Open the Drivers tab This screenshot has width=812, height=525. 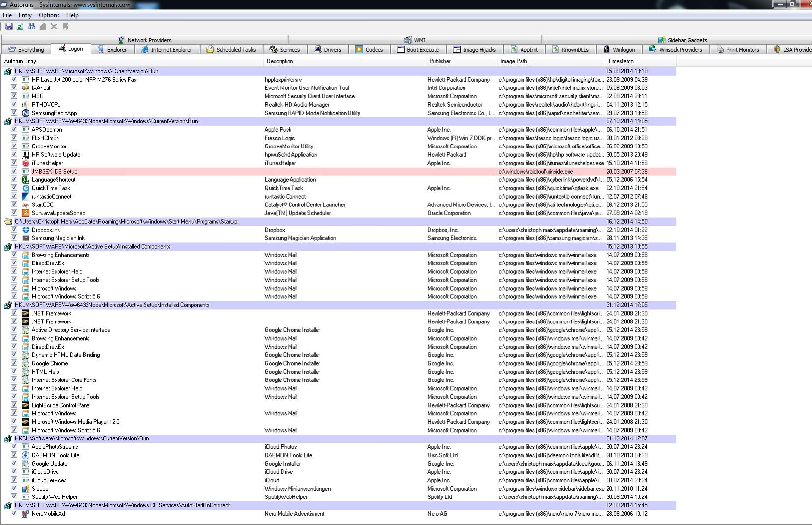pos(328,50)
